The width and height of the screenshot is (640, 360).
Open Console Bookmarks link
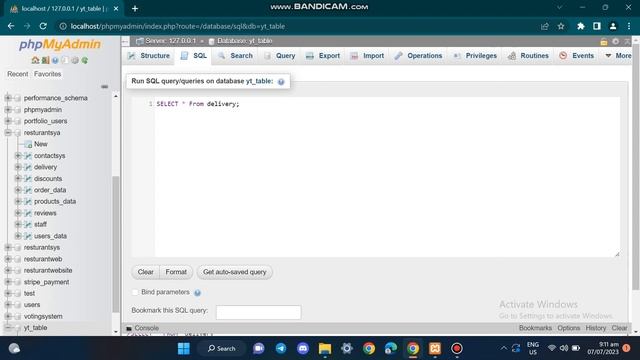(x=535, y=328)
